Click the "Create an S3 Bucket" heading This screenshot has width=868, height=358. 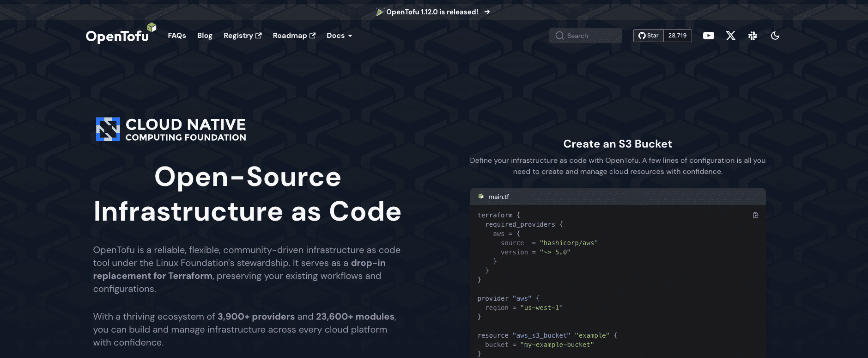(x=618, y=144)
